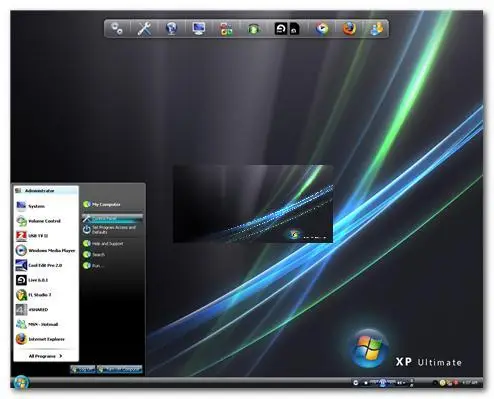This screenshot has height=399, width=494.
Task: Click the green headphones dock icon
Action: [x=254, y=29]
